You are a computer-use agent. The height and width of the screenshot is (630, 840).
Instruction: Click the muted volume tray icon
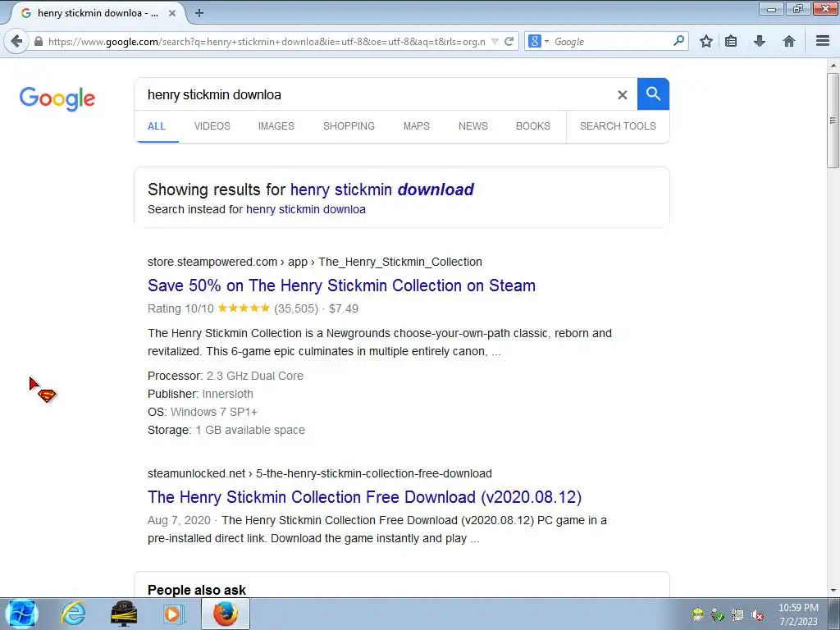(757, 615)
